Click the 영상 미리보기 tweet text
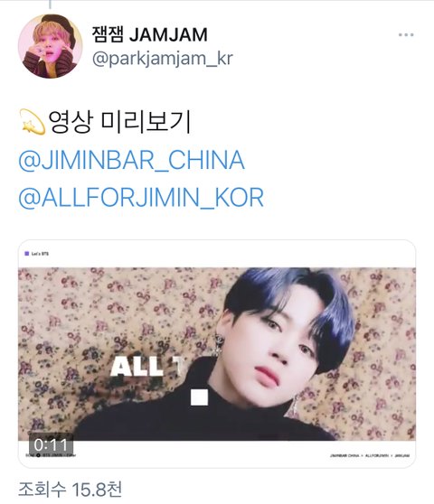Screen dimensions: 434x504 point(120,122)
